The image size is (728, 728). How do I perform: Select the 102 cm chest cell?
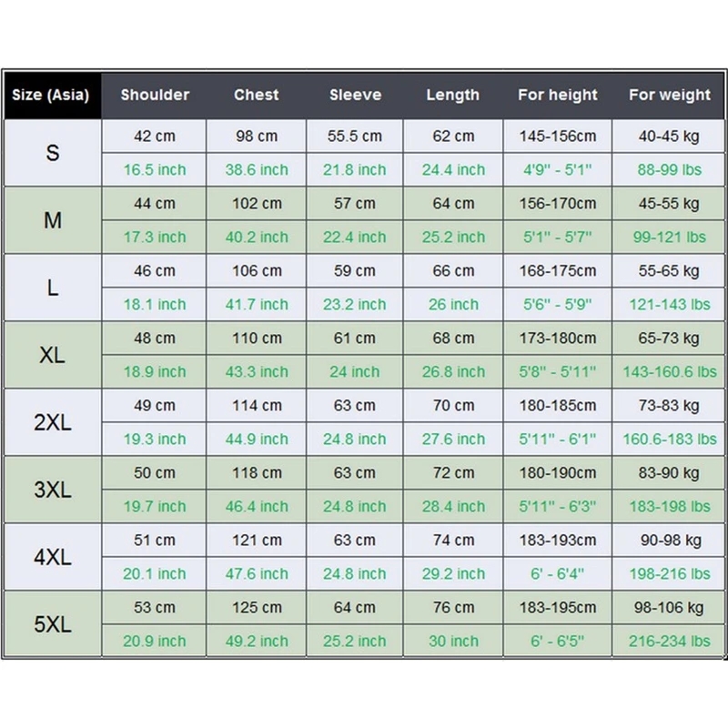tap(257, 204)
